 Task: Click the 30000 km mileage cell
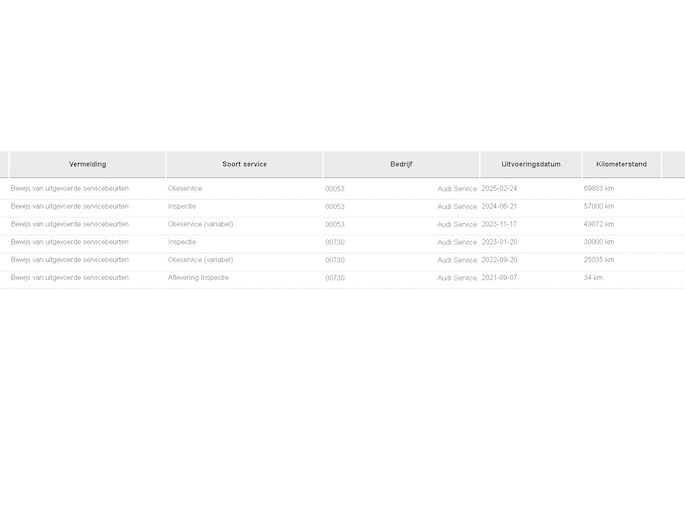click(599, 242)
